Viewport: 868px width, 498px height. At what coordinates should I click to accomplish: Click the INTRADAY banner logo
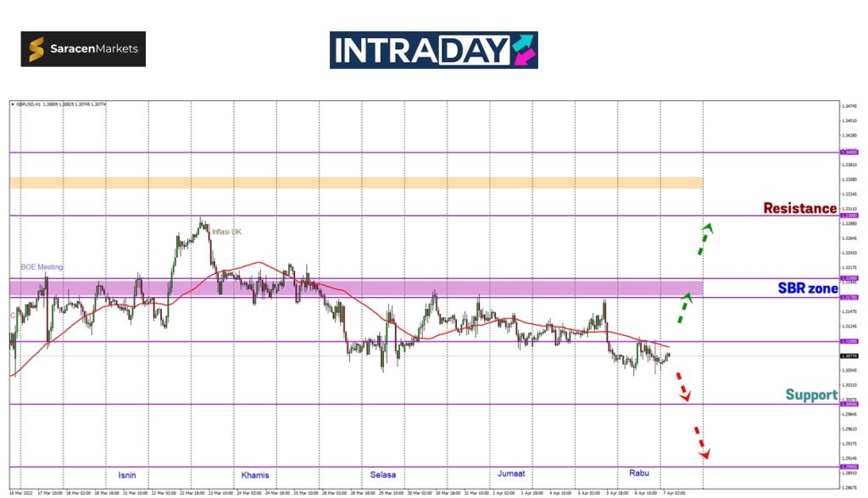(433, 50)
